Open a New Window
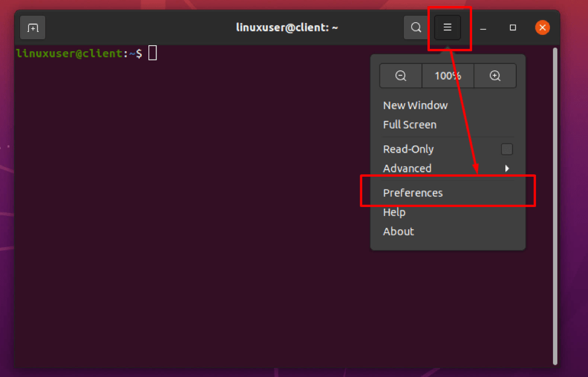Screen dimensions: 588x377 click(415, 105)
